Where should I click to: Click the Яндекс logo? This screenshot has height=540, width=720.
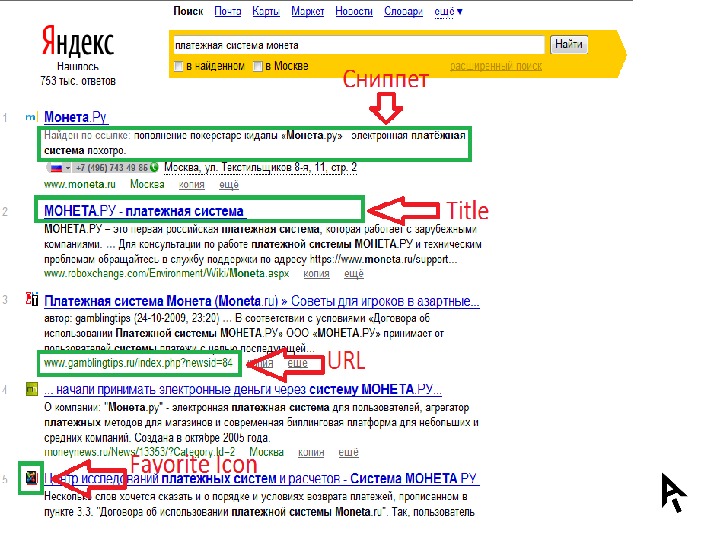78,42
